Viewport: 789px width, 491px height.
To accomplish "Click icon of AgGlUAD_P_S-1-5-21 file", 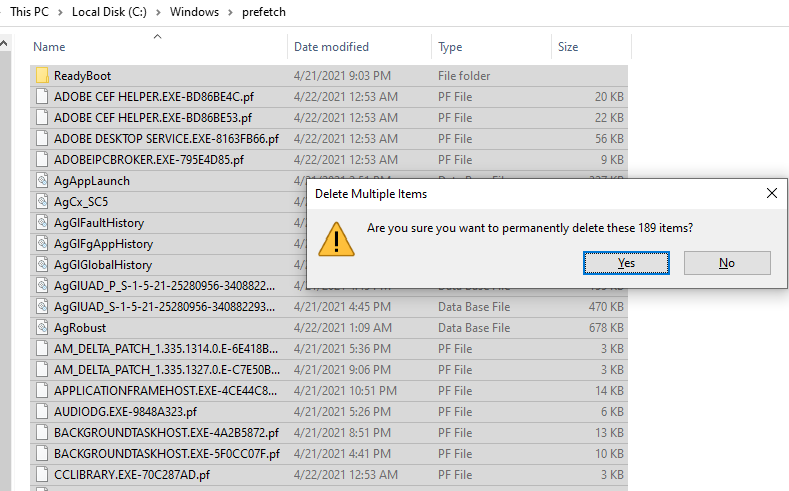I will [42, 286].
